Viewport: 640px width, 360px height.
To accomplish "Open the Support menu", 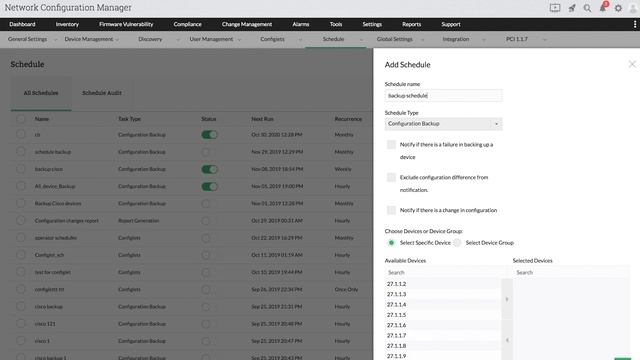I will [451, 24].
